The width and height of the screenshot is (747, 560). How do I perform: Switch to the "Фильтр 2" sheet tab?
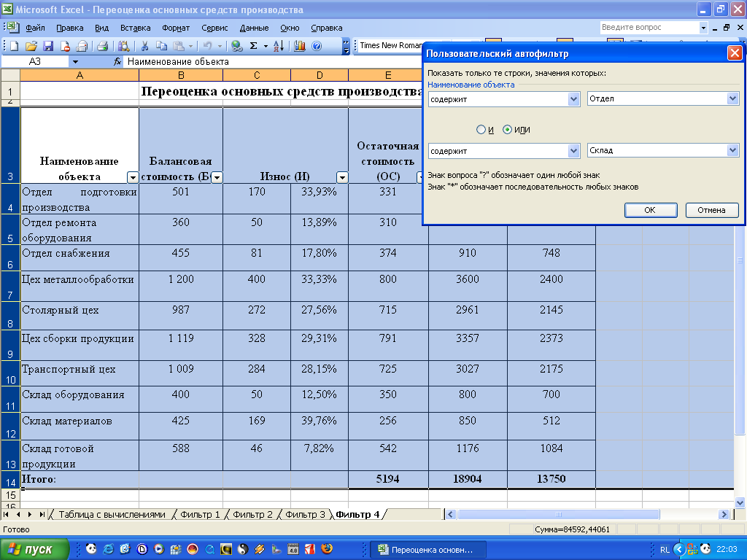(x=253, y=515)
